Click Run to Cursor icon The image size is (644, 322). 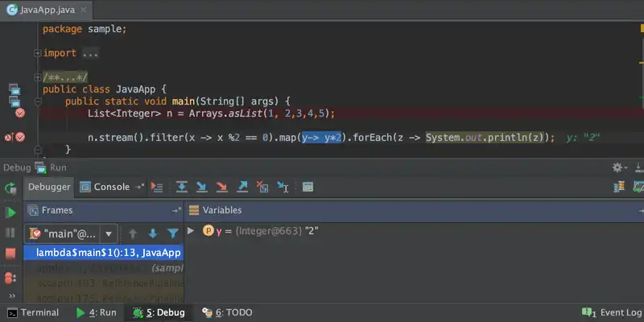[x=283, y=187]
